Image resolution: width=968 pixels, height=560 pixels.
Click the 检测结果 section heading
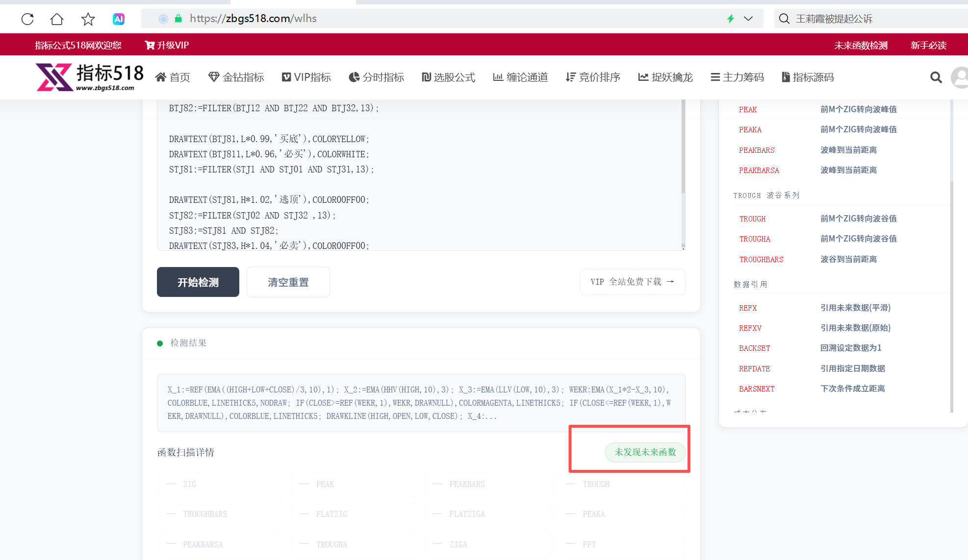[188, 343]
